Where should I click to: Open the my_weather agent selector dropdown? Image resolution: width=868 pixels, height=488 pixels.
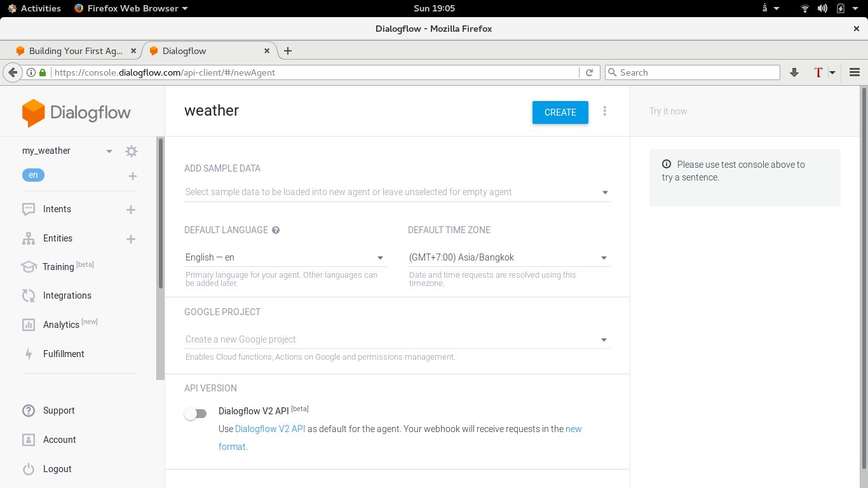point(109,151)
